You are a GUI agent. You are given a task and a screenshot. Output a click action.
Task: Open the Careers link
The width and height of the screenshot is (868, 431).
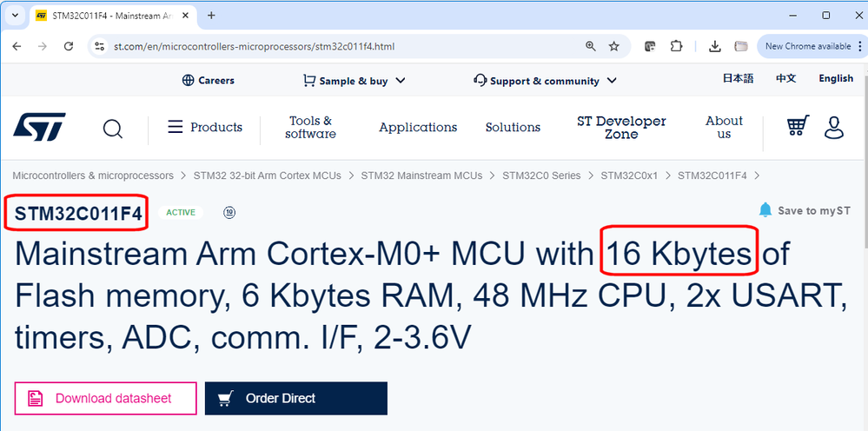click(209, 81)
